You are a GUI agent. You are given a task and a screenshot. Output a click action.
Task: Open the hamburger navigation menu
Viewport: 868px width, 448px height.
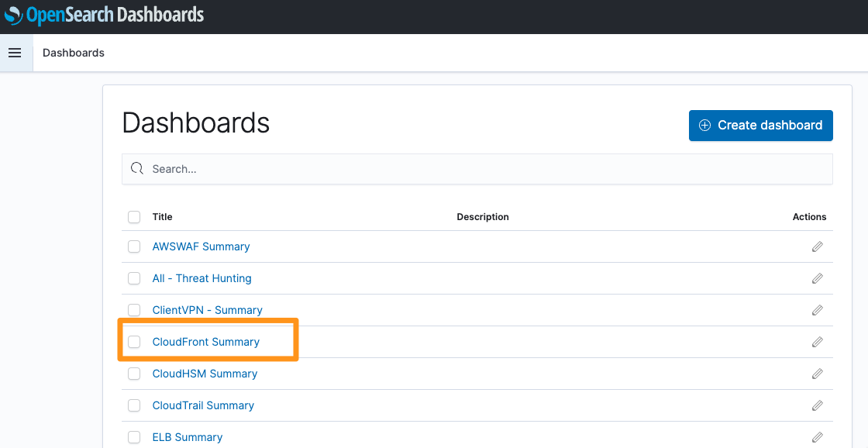[x=15, y=53]
